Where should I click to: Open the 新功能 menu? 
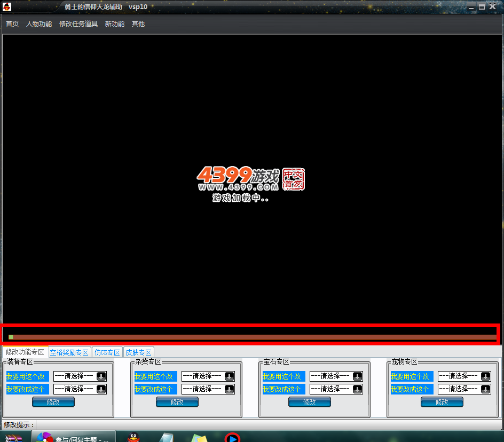(x=115, y=24)
